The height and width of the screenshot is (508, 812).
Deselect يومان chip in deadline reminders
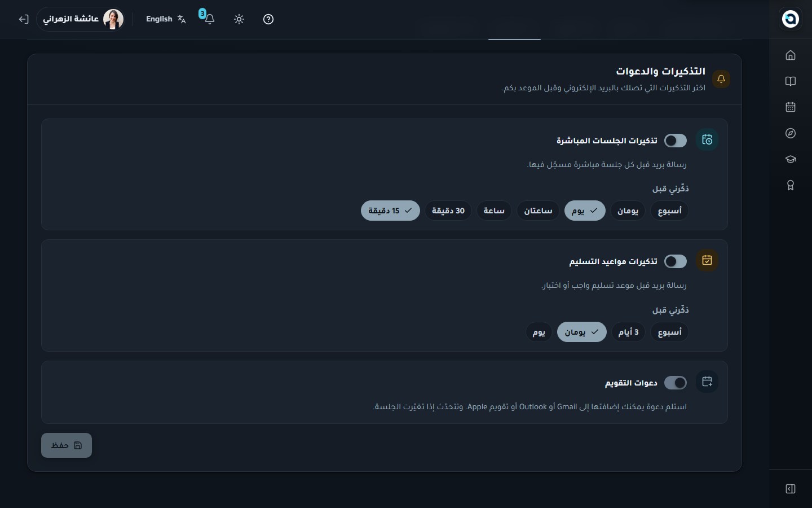point(582,332)
